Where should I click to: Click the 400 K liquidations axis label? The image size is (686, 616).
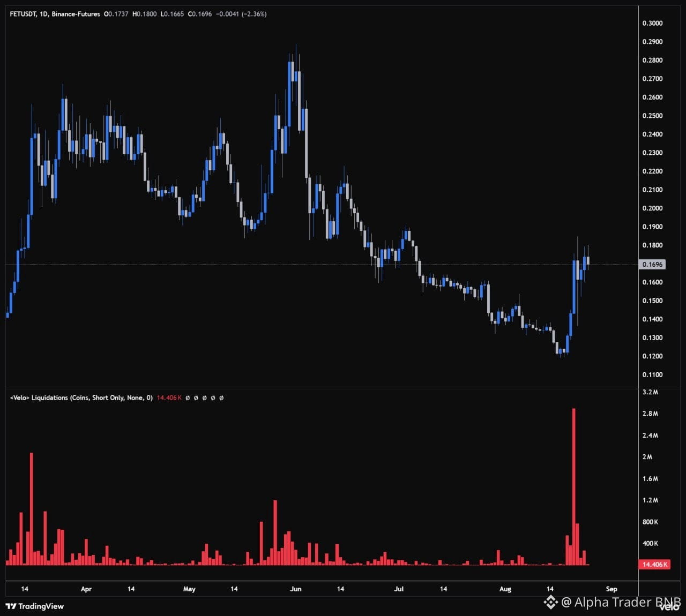650,544
